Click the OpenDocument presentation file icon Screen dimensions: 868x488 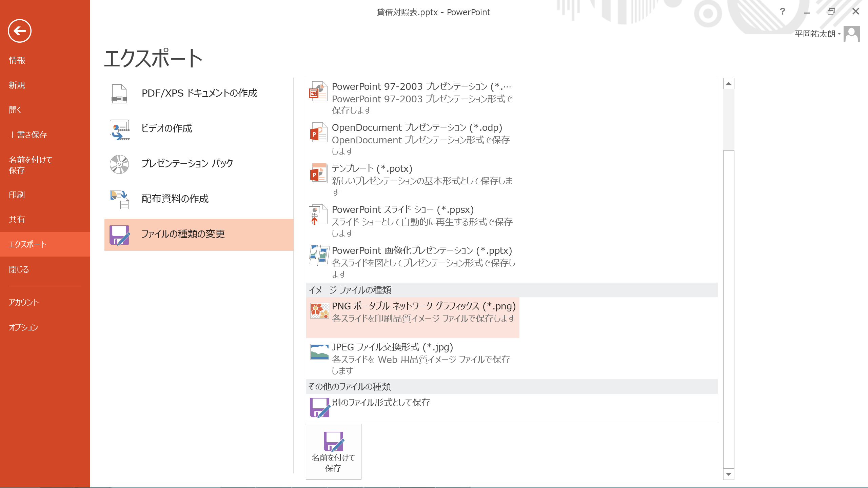[x=318, y=133]
